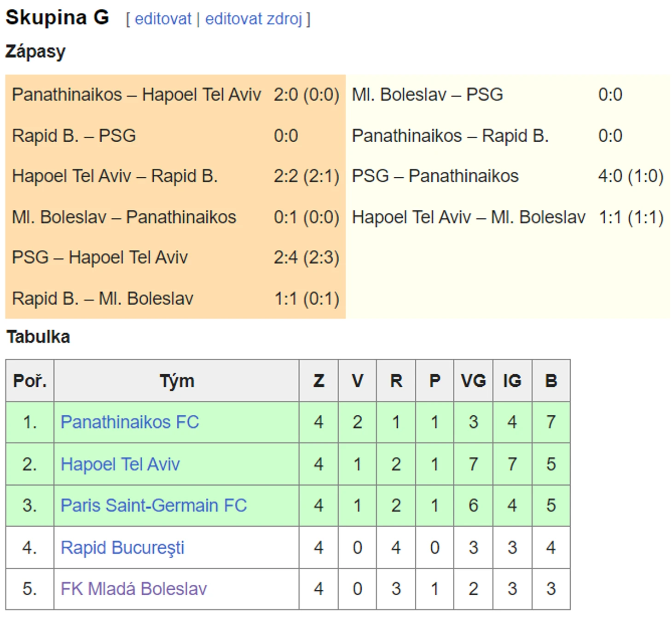The width and height of the screenshot is (672, 622).
Task: Follow the Hapoel Tel Aviv table link
Action: [x=120, y=464]
